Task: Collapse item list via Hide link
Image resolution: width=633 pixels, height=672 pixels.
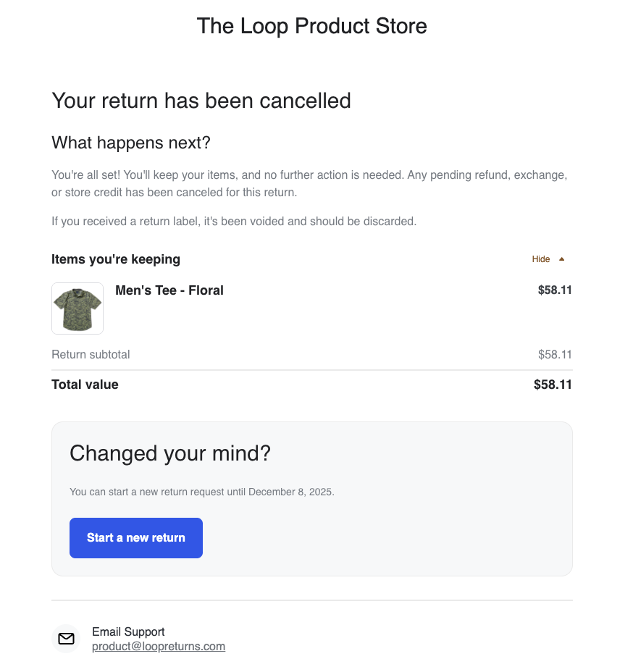Action: [541, 259]
